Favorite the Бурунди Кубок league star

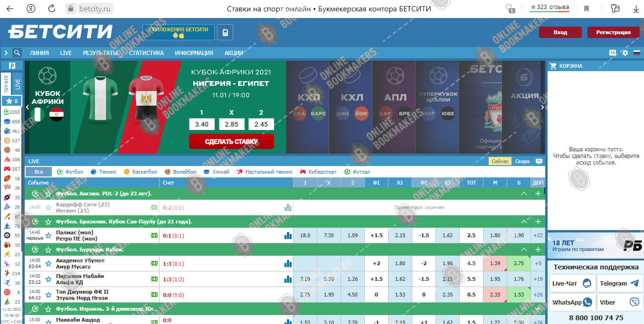48,250
